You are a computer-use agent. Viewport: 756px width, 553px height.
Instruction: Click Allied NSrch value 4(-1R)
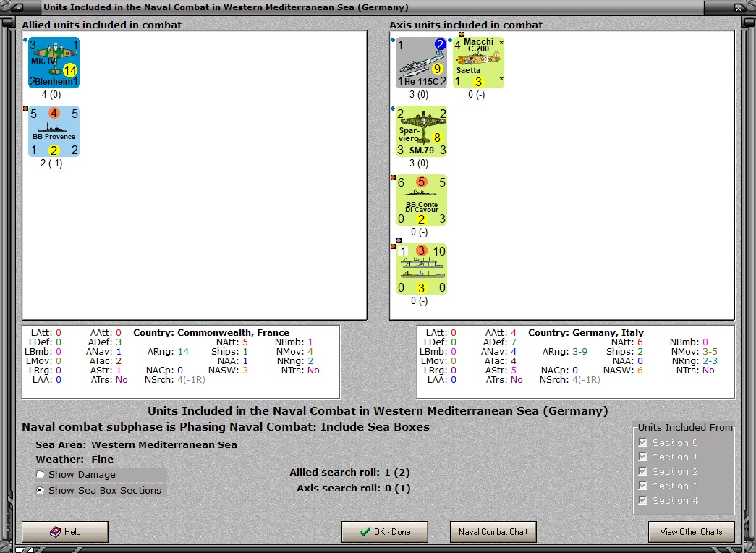click(192, 380)
